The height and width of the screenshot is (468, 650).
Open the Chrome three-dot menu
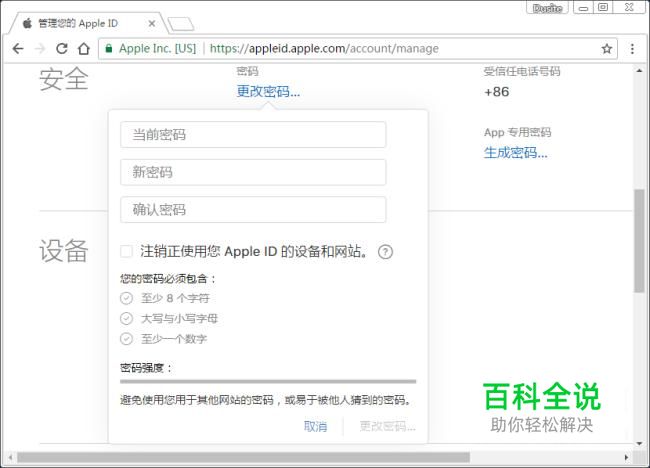(x=632, y=49)
